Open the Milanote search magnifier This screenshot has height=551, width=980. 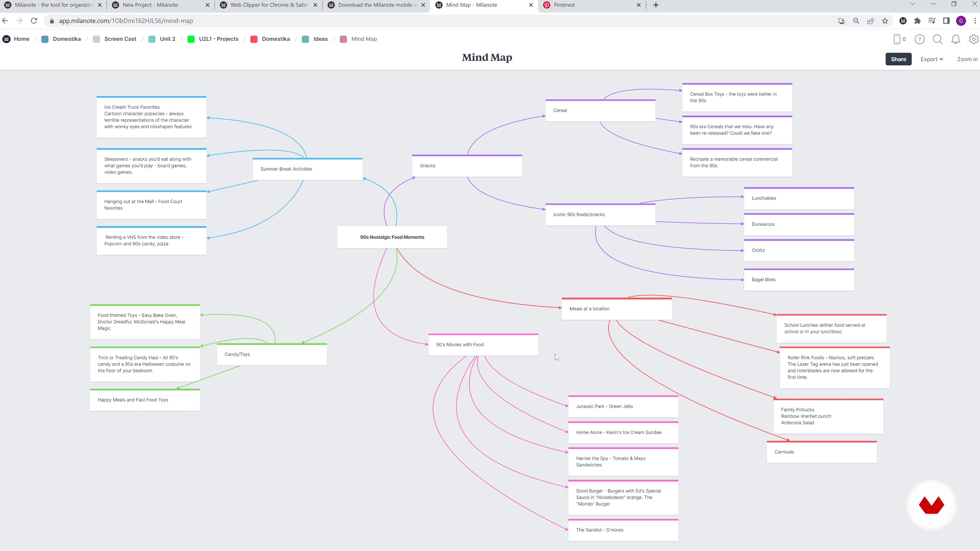click(x=938, y=39)
